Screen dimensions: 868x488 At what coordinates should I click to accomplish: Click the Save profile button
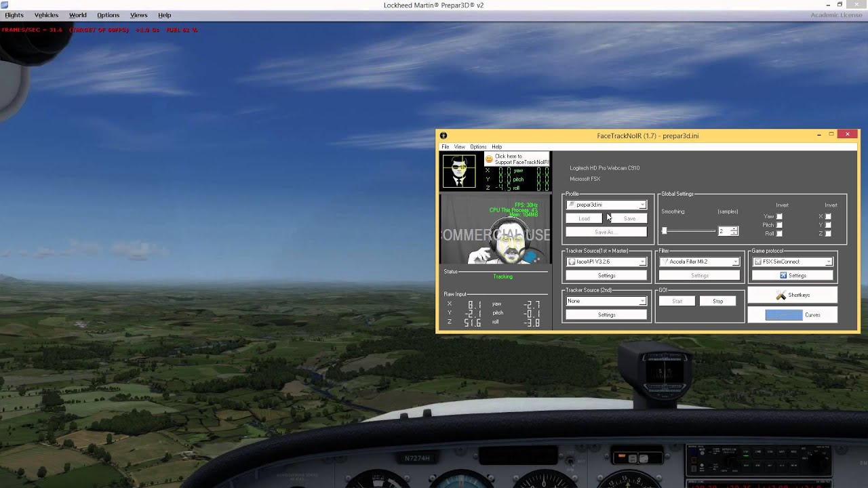pos(629,219)
